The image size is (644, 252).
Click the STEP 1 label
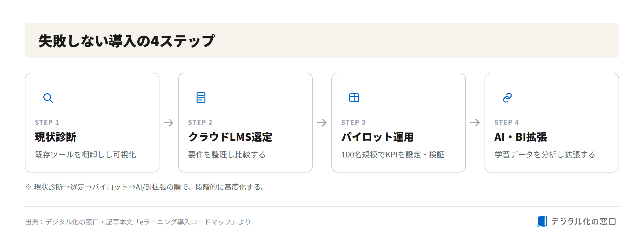click(x=47, y=122)
